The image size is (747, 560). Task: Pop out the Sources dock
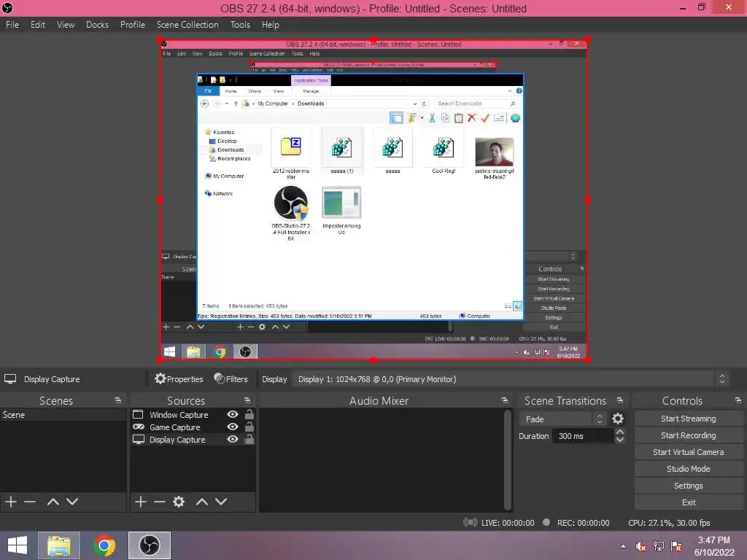click(247, 400)
